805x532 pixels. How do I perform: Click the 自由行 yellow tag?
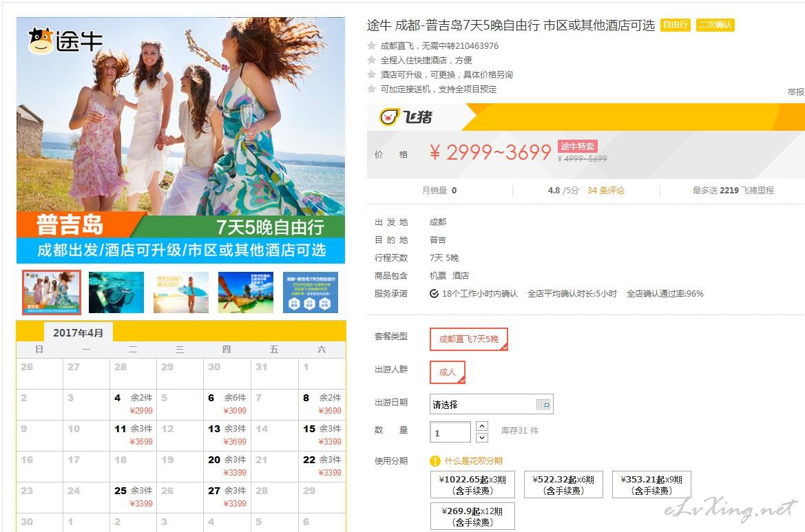[x=675, y=25]
